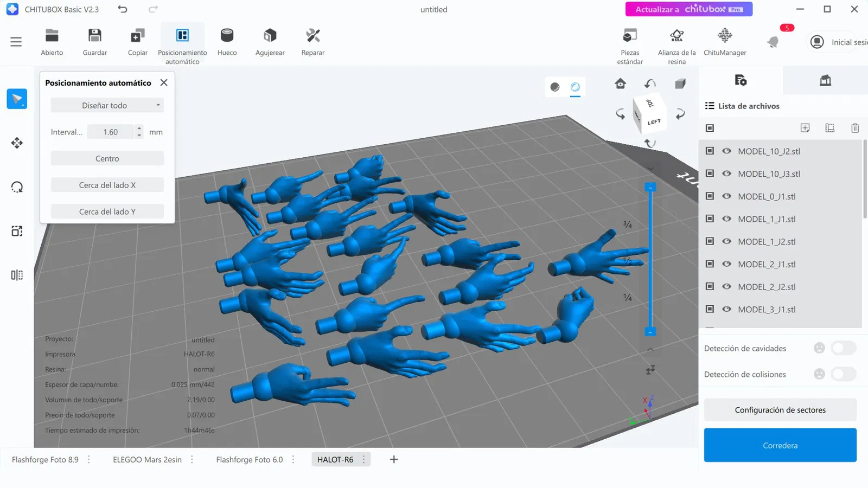868x488 pixels.
Task: Click Cerca del lado X button
Action: (x=107, y=185)
